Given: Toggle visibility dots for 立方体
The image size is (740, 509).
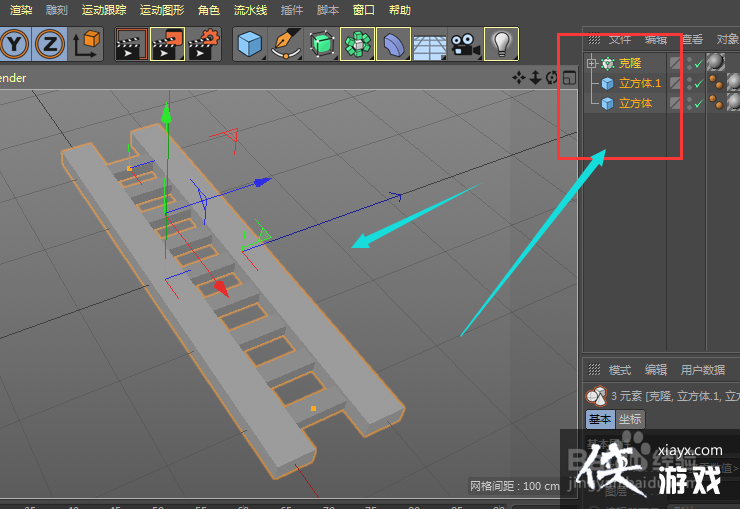Looking at the screenshot, I should [690, 103].
